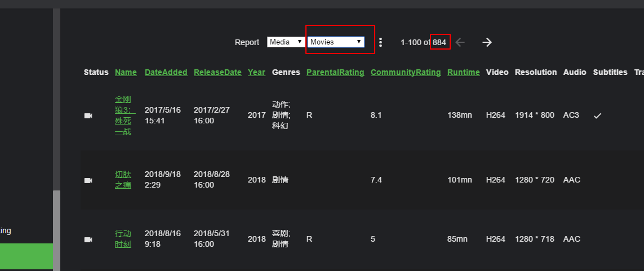Open the Media report type dropdown
This screenshot has width=644, height=271.
tap(286, 42)
